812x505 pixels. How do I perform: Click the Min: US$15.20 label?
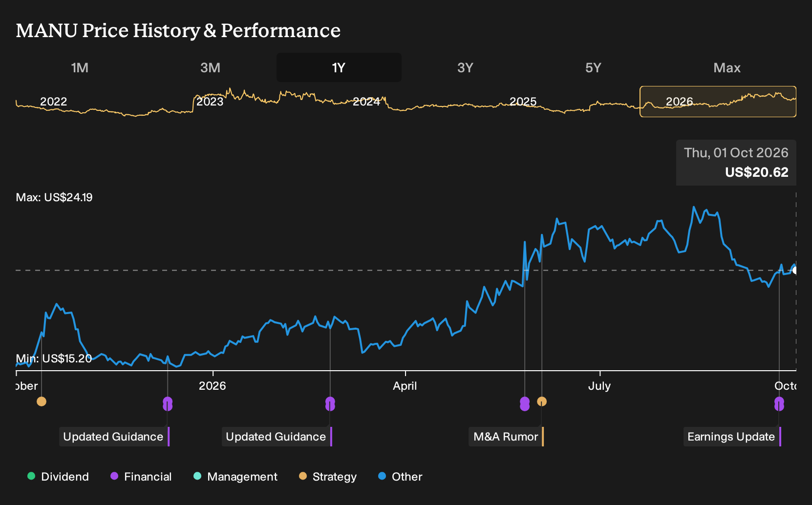pyautogui.click(x=54, y=358)
